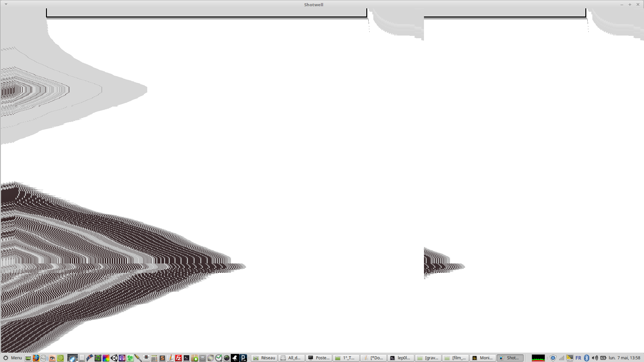Open the FR keyboard layout indicator

[578, 358]
